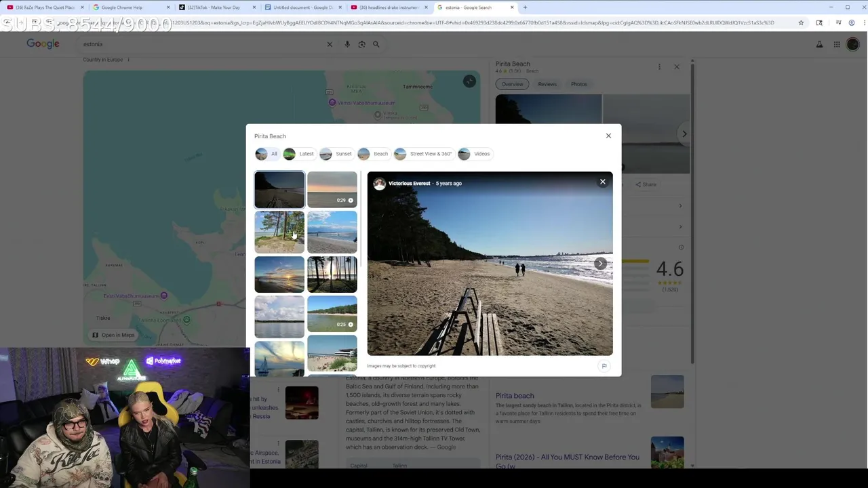The height and width of the screenshot is (488, 868).
Task: Expand the first collapsed row chevron in panel
Action: (x=680, y=205)
